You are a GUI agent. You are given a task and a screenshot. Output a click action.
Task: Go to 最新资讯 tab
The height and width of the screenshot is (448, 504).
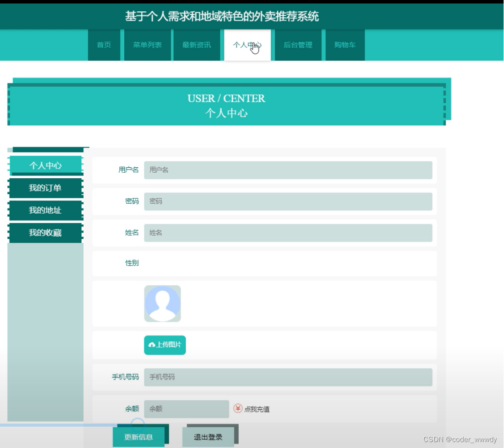197,45
